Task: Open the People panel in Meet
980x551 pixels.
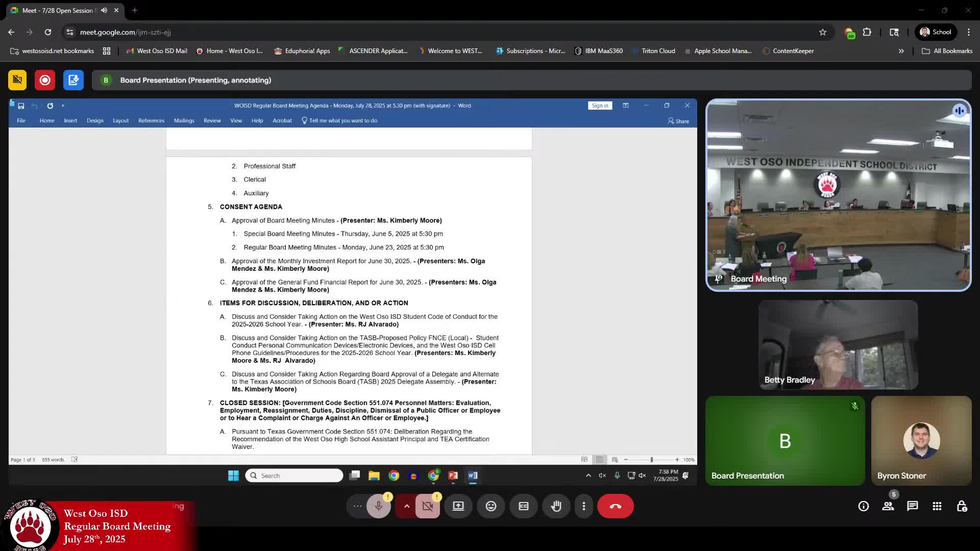Action: tap(888, 506)
